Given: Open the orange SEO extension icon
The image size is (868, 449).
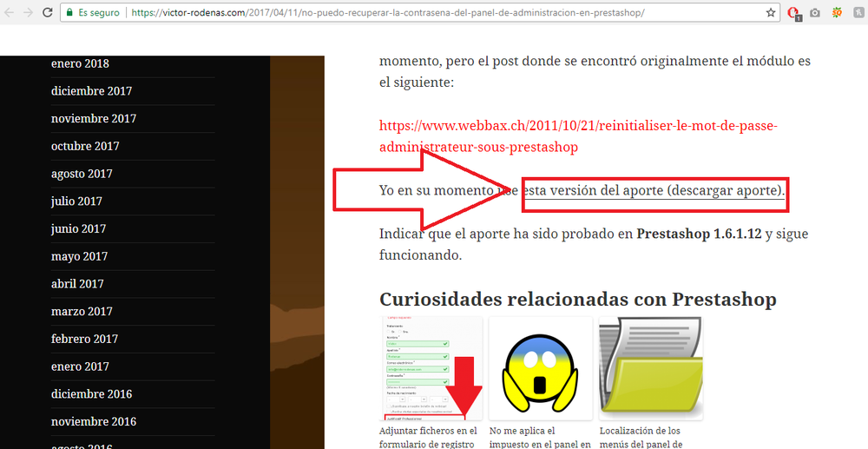Looking at the screenshot, I should (837, 12).
